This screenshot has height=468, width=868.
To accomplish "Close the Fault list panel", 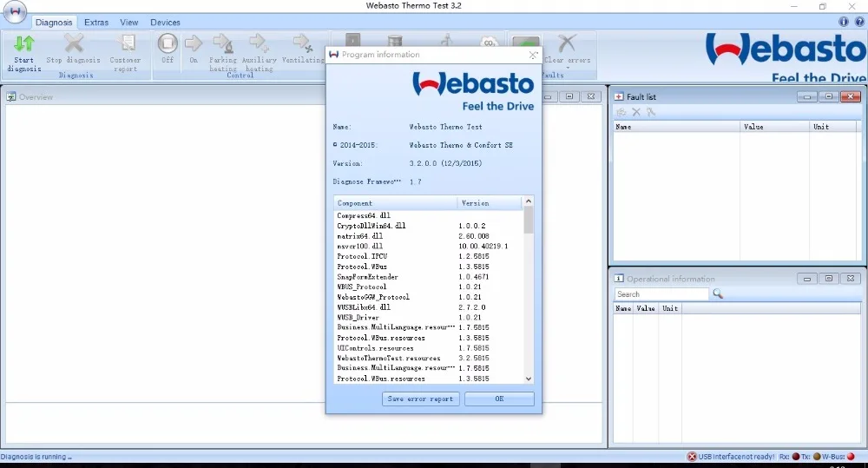I will pyautogui.click(x=851, y=96).
